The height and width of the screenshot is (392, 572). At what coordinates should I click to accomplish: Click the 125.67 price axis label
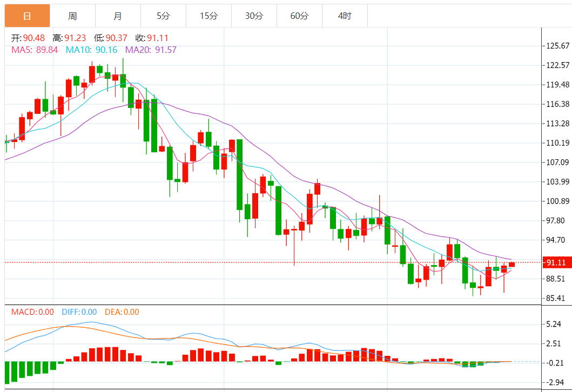[x=558, y=46]
